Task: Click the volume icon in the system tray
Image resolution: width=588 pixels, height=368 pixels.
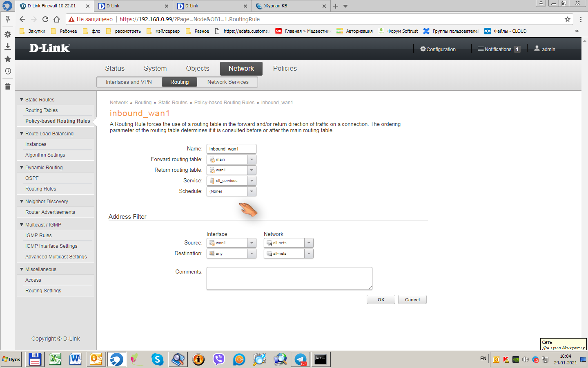Action: (x=526, y=360)
